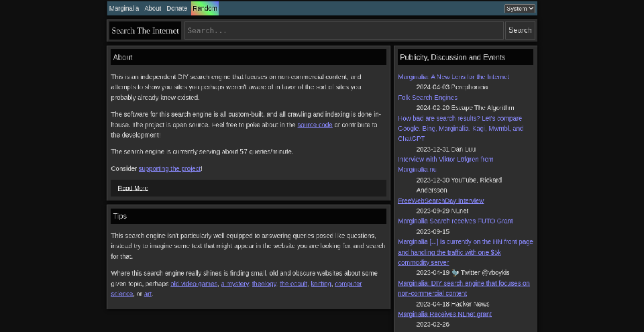Click the 2024-04-03 Perephoneia entry
644x332 pixels.
[451, 87]
